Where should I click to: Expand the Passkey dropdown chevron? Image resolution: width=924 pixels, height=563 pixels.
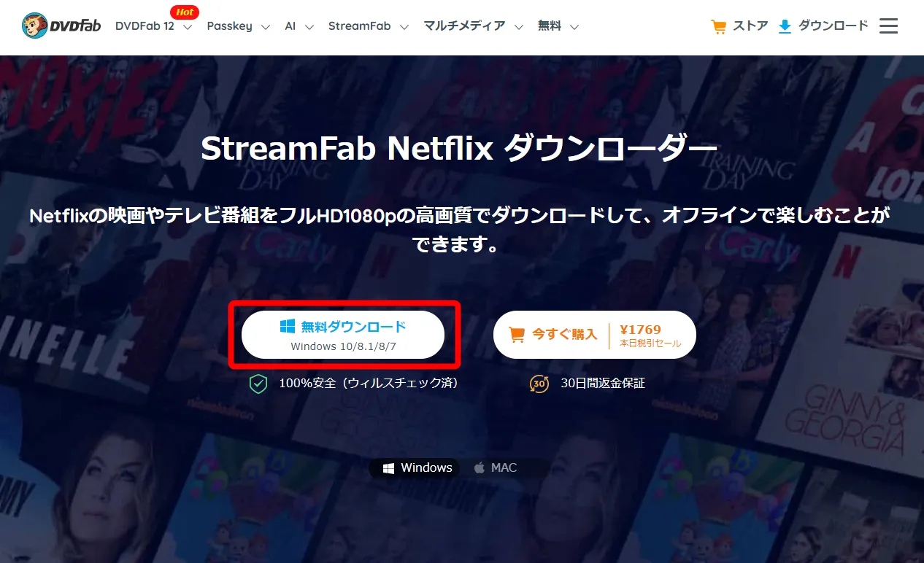click(266, 28)
